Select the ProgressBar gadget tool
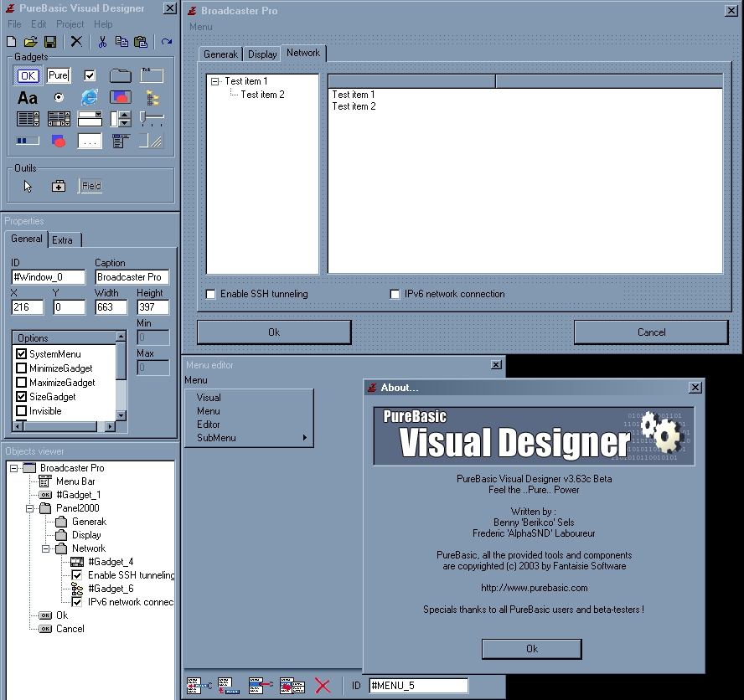This screenshot has height=700, width=744. click(28, 141)
